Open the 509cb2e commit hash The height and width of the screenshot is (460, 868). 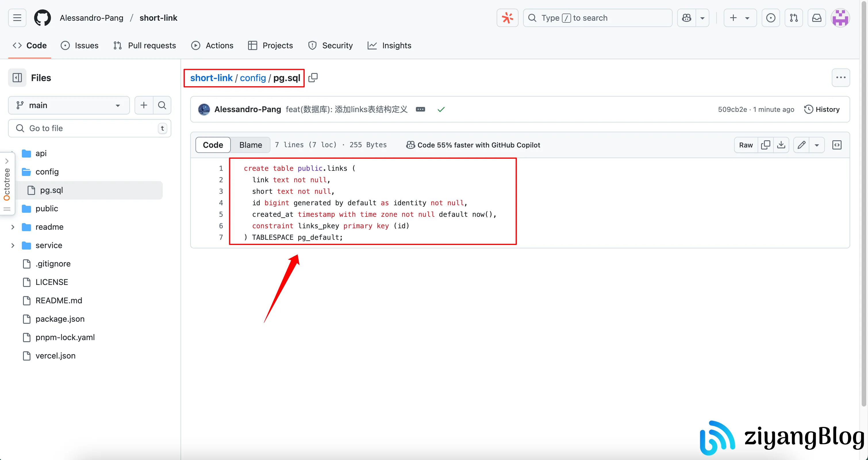(x=732, y=109)
